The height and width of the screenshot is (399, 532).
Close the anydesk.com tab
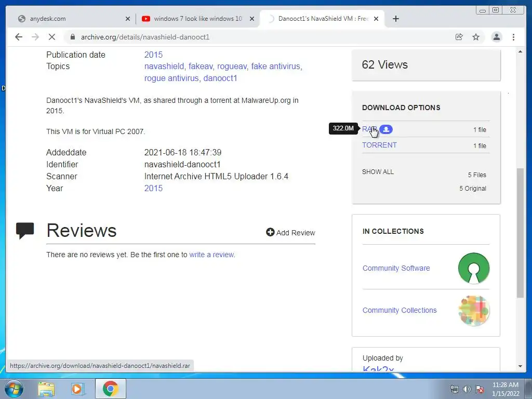(x=128, y=19)
